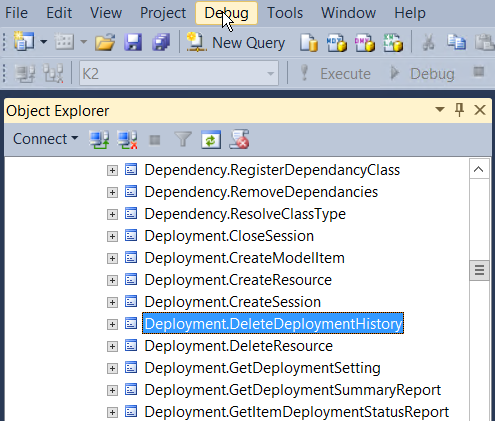The height and width of the screenshot is (421, 495).
Task: Click the Analysis Services MDX Query icon
Action: coord(337,43)
